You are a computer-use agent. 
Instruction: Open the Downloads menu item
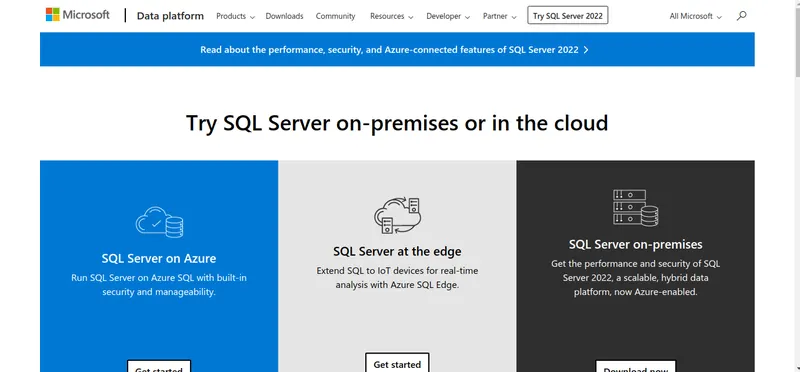(x=284, y=16)
